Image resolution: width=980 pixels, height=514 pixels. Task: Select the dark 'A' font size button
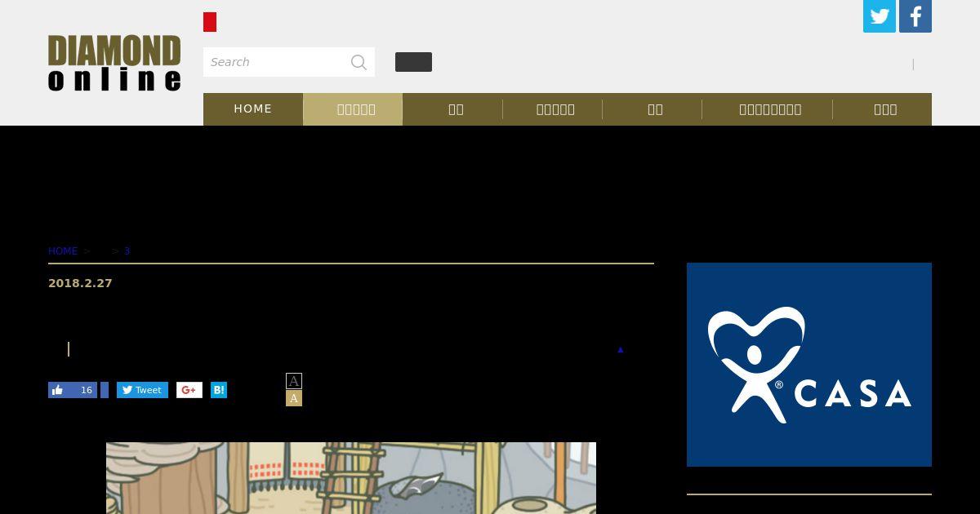[294, 381]
